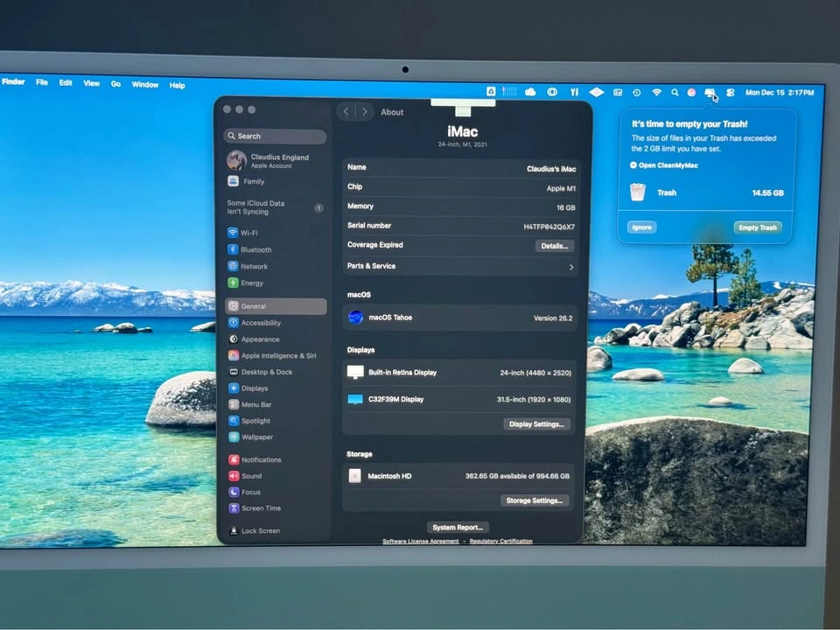Click the Empty Trash button in the notification
This screenshot has width=840, height=630.
pos(758,227)
